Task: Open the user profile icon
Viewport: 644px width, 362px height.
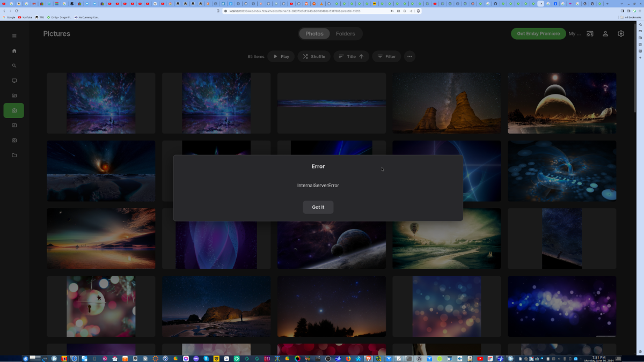Action: point(605,33)
